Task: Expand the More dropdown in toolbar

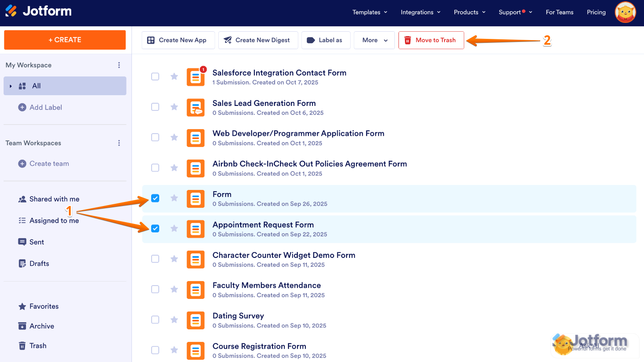Action: click(375, 40)
